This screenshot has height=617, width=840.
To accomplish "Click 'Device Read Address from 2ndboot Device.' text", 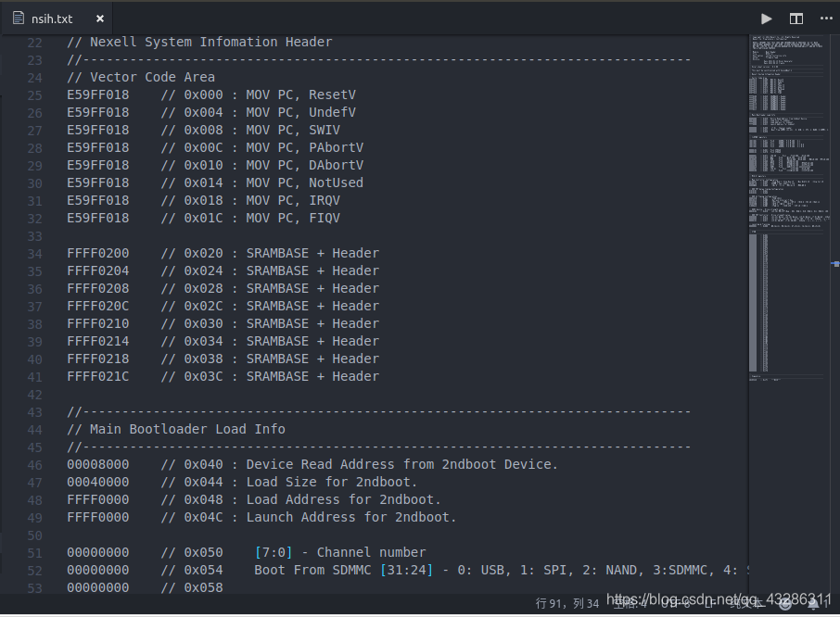I will click(401, 465).
